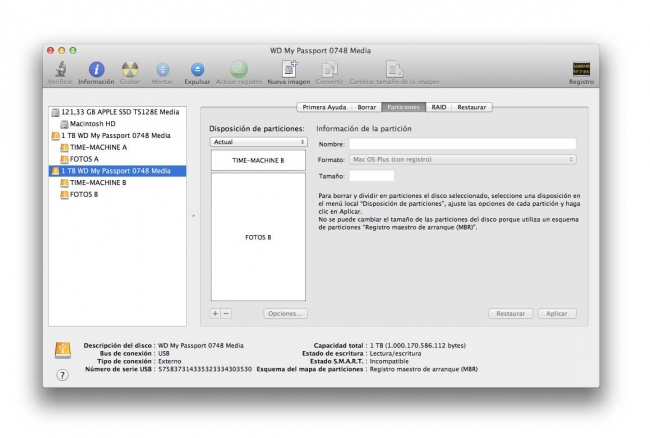Click the Lectura/escritura status value
Screen dimensions: 650x438
click(x=395, y=353)
